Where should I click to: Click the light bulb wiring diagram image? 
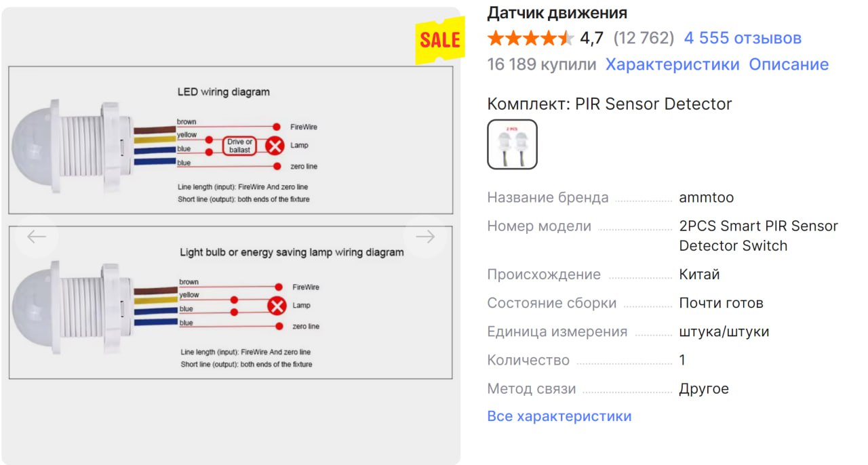pyautogui.click(x=231, y=302)
